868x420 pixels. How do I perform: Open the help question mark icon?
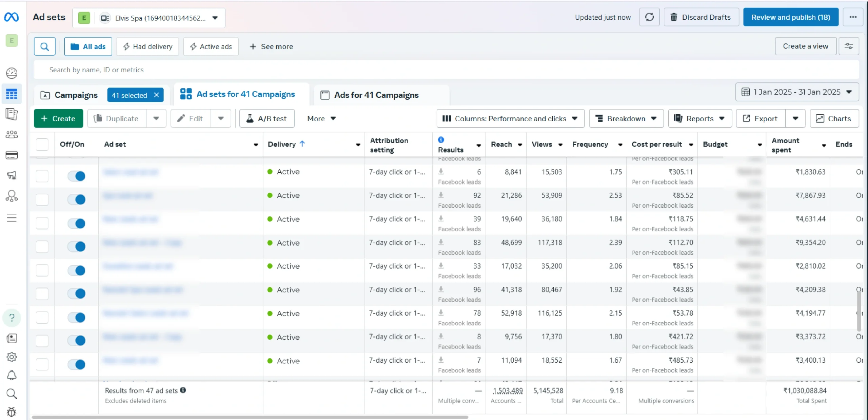pos(12,318)
